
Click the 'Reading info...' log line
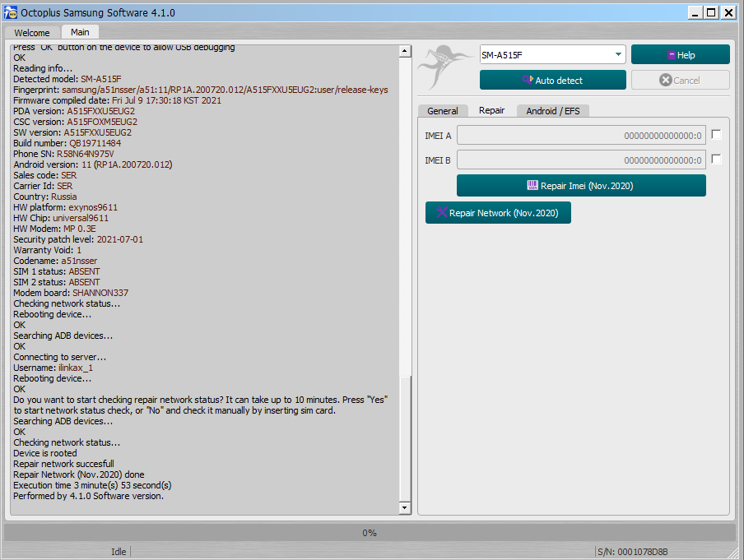[x=43, y=68]
